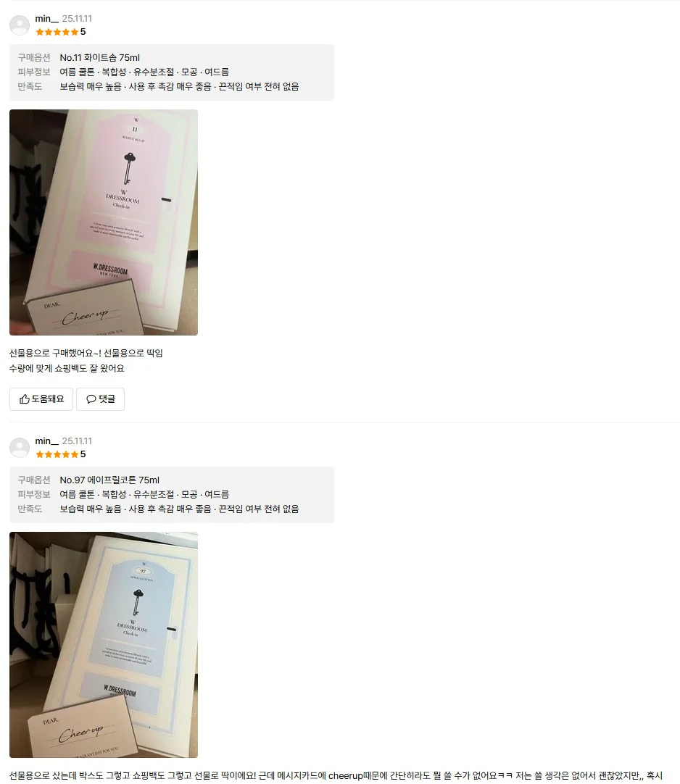Click the 도움돼요 helpful button
The image size is (680, 784).
pos(41,399)
